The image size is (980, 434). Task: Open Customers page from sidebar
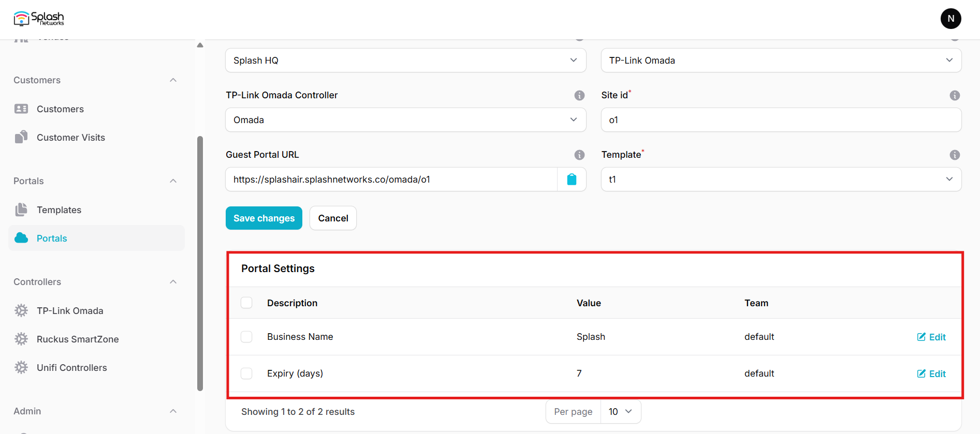96,109
